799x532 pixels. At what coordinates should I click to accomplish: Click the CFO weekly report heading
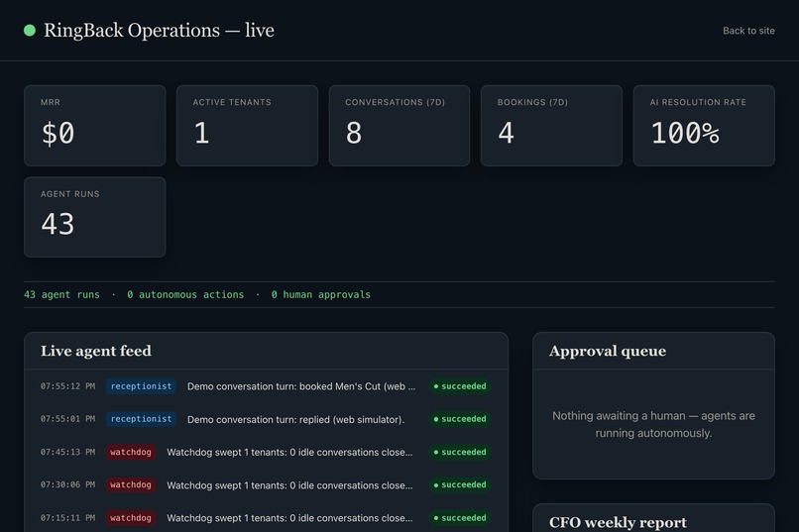(x=618, y=522)
